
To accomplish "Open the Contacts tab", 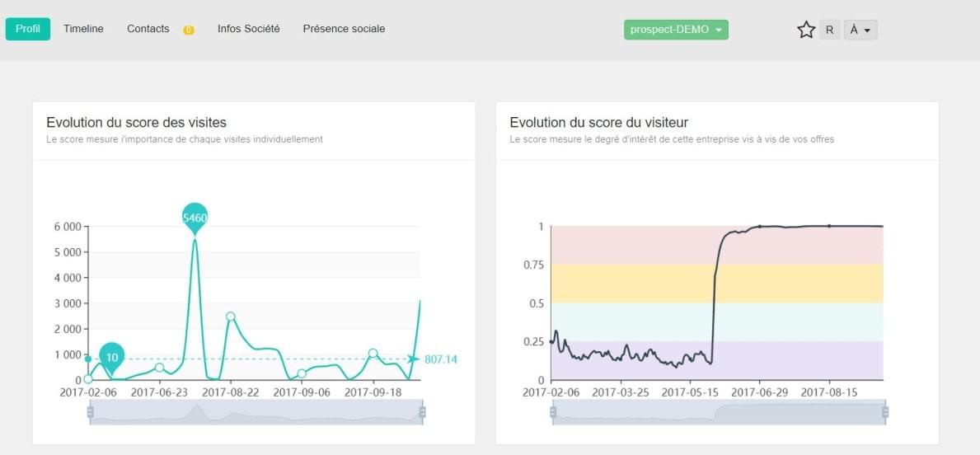I will click(148, 29).
